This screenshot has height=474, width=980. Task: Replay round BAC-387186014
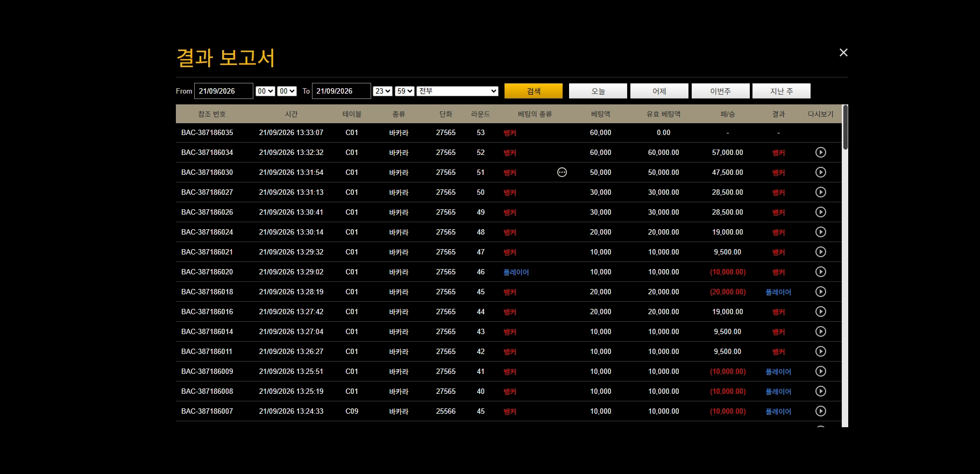(820, 331)
